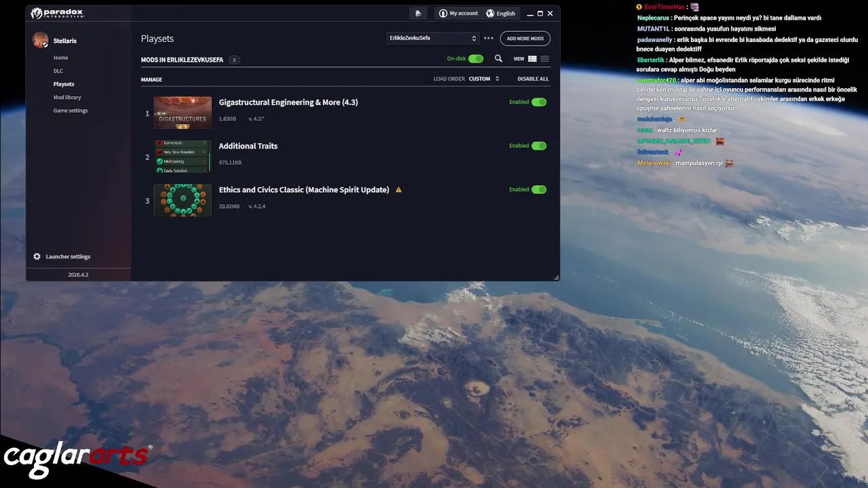This screenshot has width=868, height=488.
Task: Select the Stellaris game avatar icon
Action: pyautogui.click(x=41, y=41)
